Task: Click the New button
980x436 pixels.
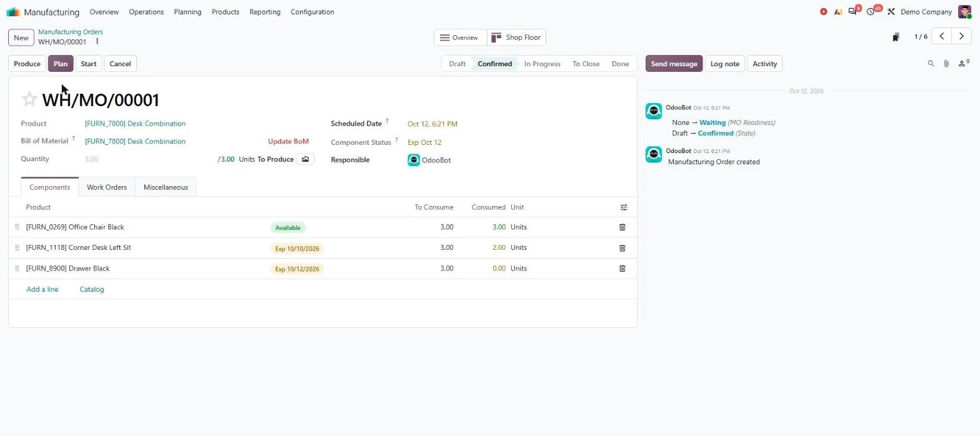Action: click(21, 37)
